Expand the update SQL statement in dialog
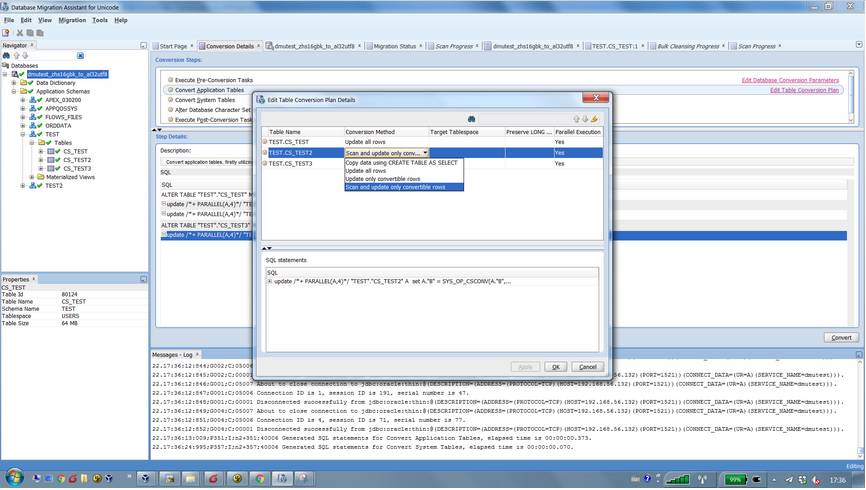 point(270,282)
